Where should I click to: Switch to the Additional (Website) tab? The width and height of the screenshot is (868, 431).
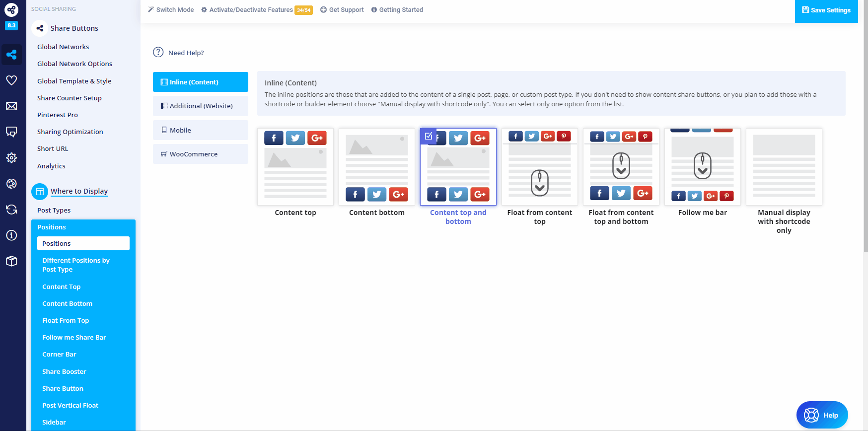tap(201, 106)
